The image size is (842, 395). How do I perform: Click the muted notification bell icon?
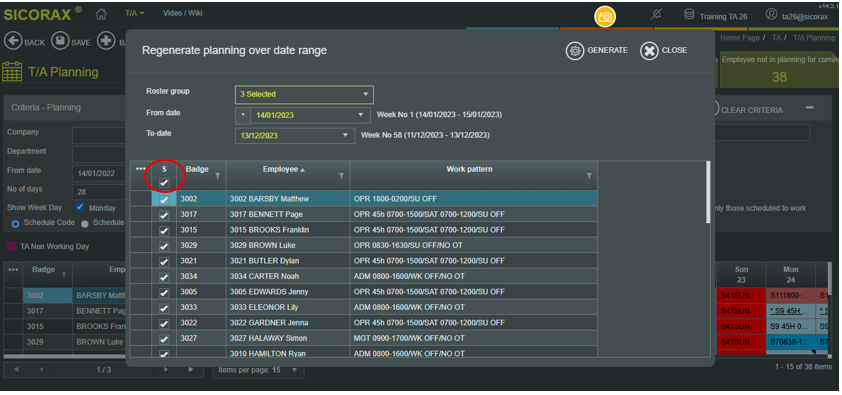(x=656, y=14)
